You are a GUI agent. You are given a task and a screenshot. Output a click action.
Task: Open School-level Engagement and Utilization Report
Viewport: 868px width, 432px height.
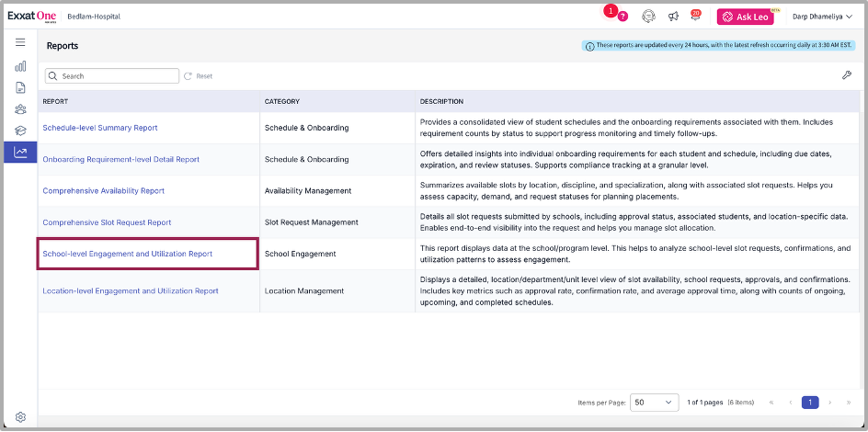[x=128, y=254]
